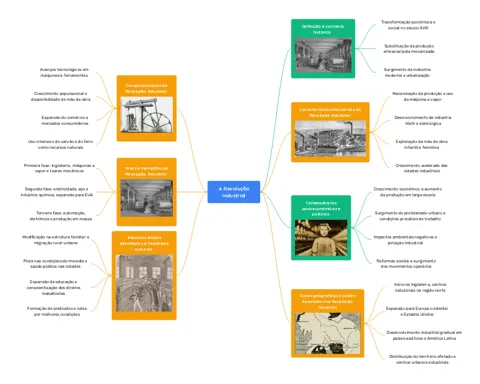Click 'Avanços tecnológicos em máquinas e ferramentas'

click(64, 73)
